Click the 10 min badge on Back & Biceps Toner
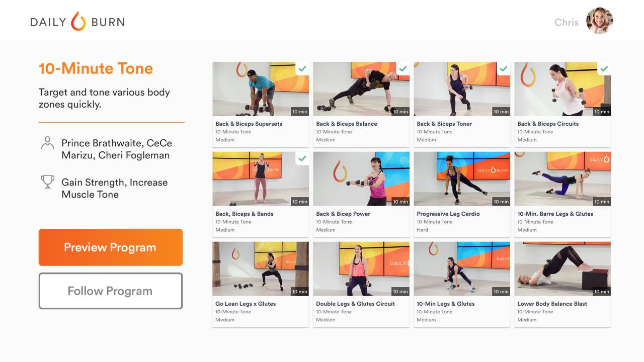 (501, 112)
